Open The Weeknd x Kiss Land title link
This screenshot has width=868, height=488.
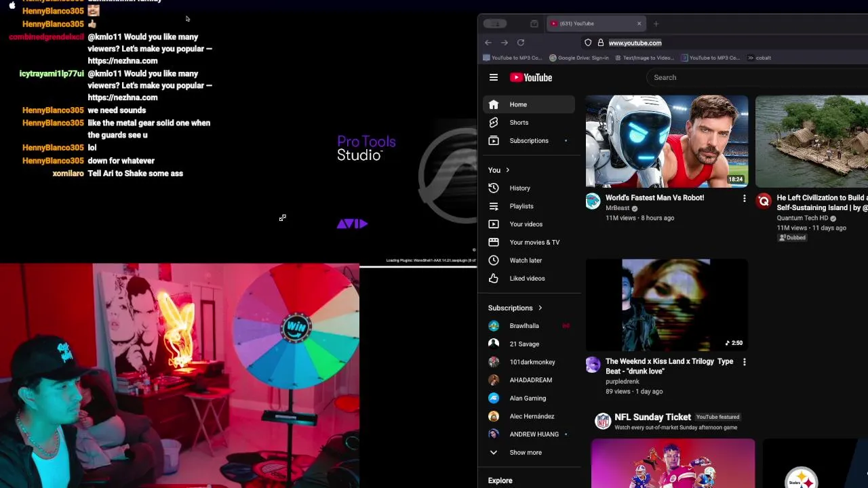(x=669, y=366)
